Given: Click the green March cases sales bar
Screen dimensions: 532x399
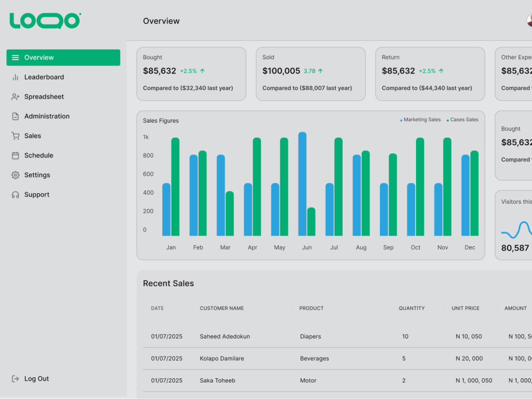Looking at the screenshot, I should 230,214.
